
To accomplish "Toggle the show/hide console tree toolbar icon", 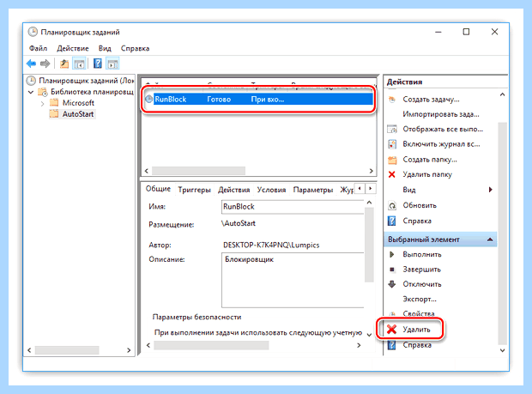I will click(79, 64).
